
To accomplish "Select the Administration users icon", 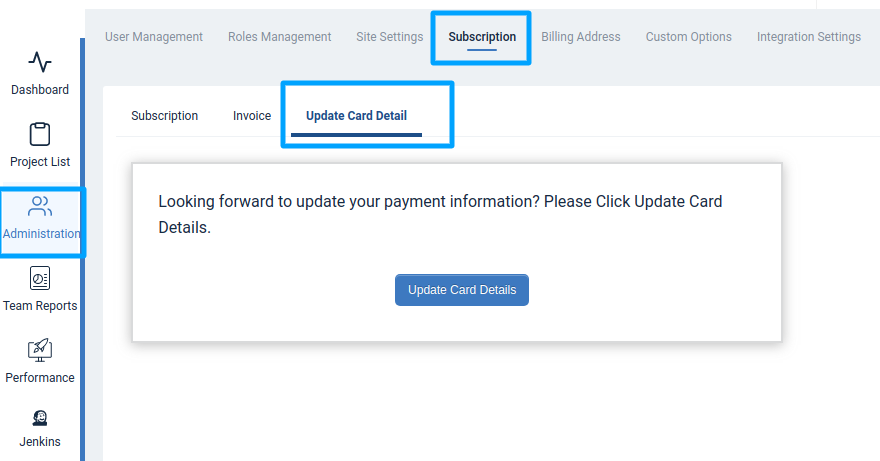I will pos(40,206).
